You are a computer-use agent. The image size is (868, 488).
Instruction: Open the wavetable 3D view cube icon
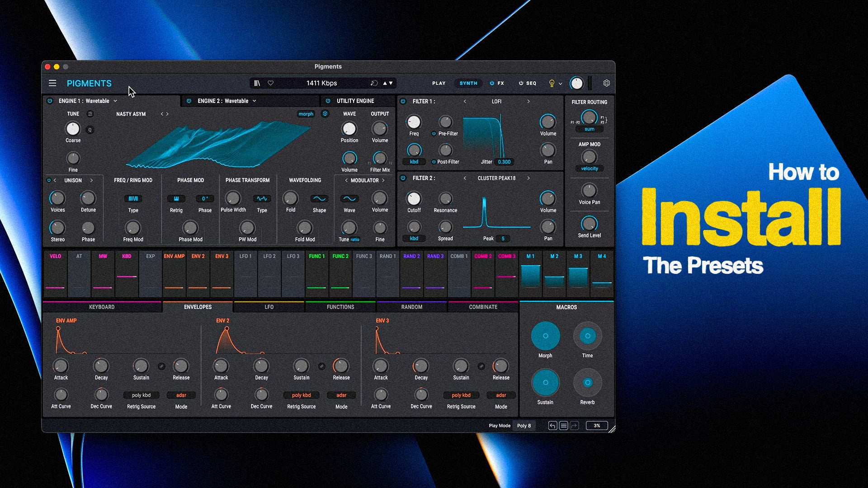pyautogui.click(x=325, y=114)
